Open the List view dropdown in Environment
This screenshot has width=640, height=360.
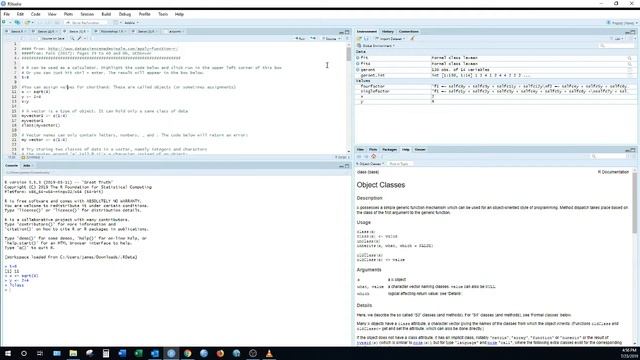(x=618, y=39)
